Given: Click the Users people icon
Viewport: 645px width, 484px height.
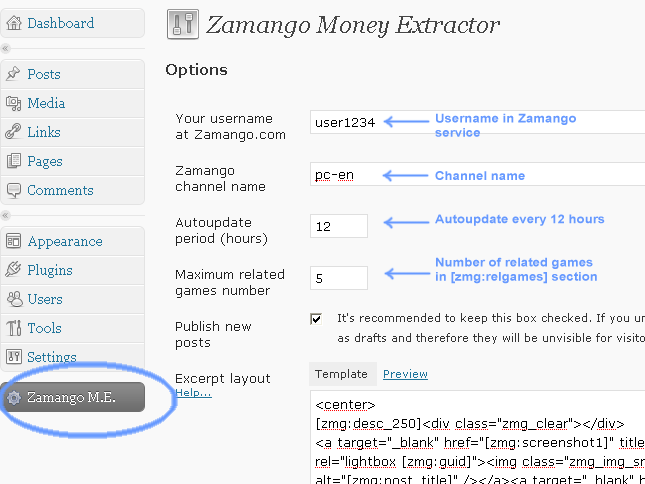Looking at the screenshot, I should pos(15,299).
